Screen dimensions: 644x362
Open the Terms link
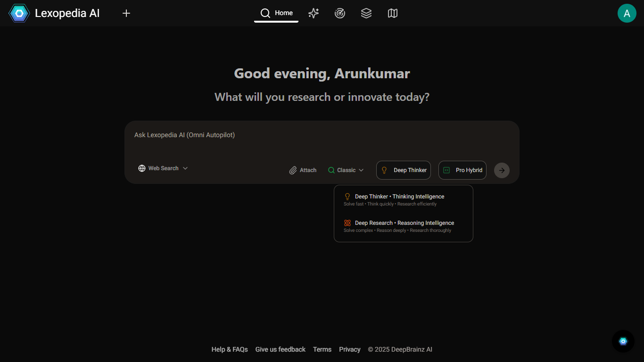pyautogui.click(x=322, y=349)
